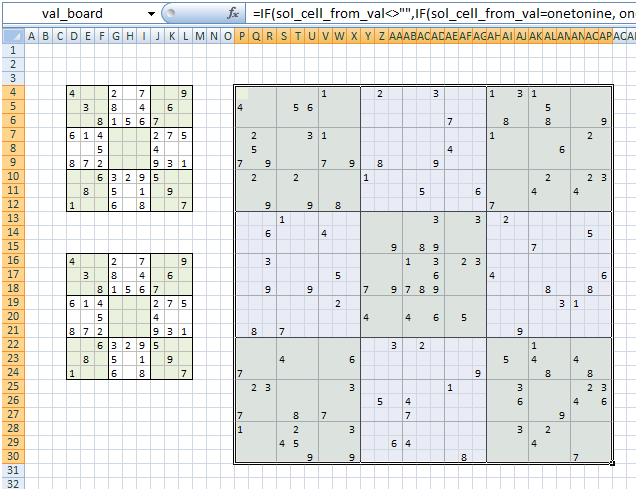Select cell AA15 containing 9
Image resolution: width=638 pixels, height=491 pixels.
(395, 247)
